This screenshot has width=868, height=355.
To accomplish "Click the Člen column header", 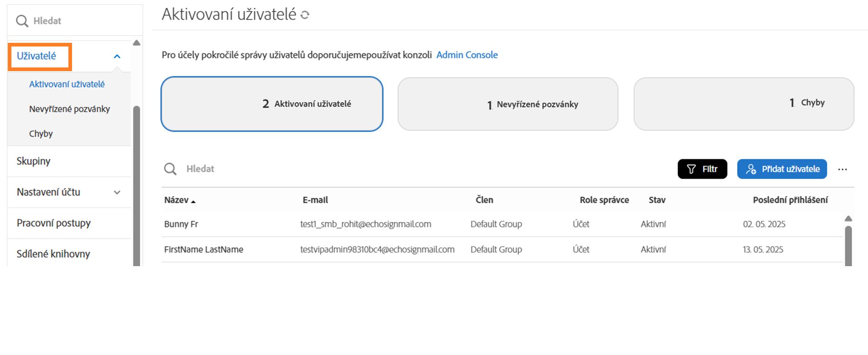I will coord(484,200).
